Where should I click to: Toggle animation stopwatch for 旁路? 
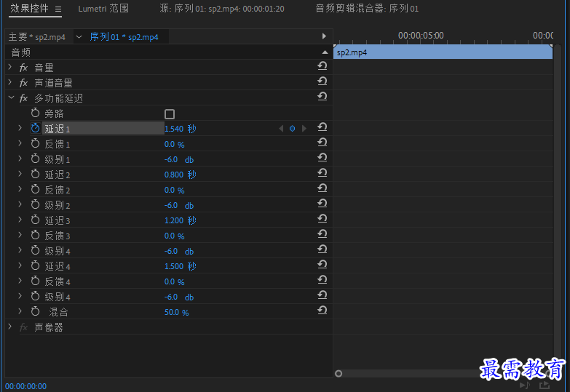[35, 113]
